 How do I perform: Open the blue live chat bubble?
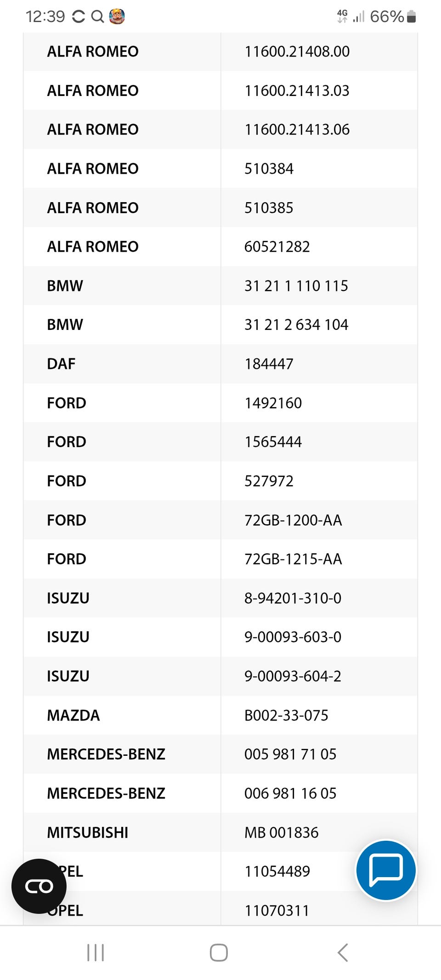386,870
